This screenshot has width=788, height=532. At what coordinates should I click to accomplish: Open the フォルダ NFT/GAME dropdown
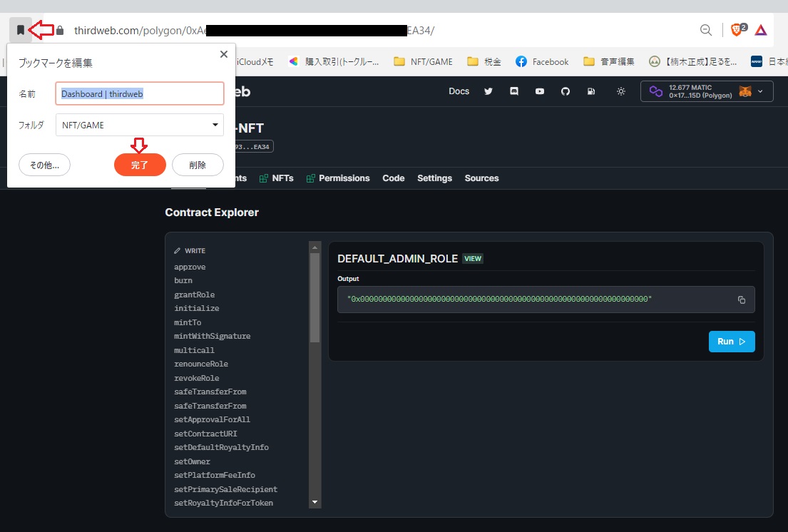point(139,125)
